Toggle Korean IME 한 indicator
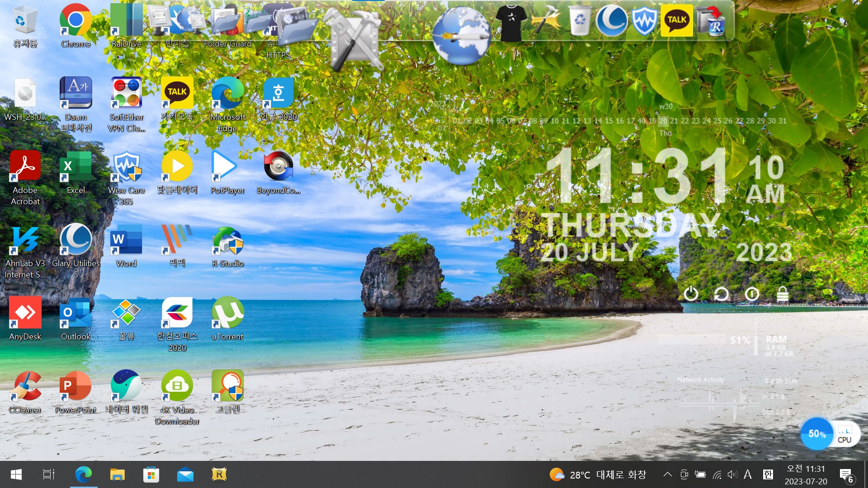This screenshot has width=868, height=488. tap(768, 474)
